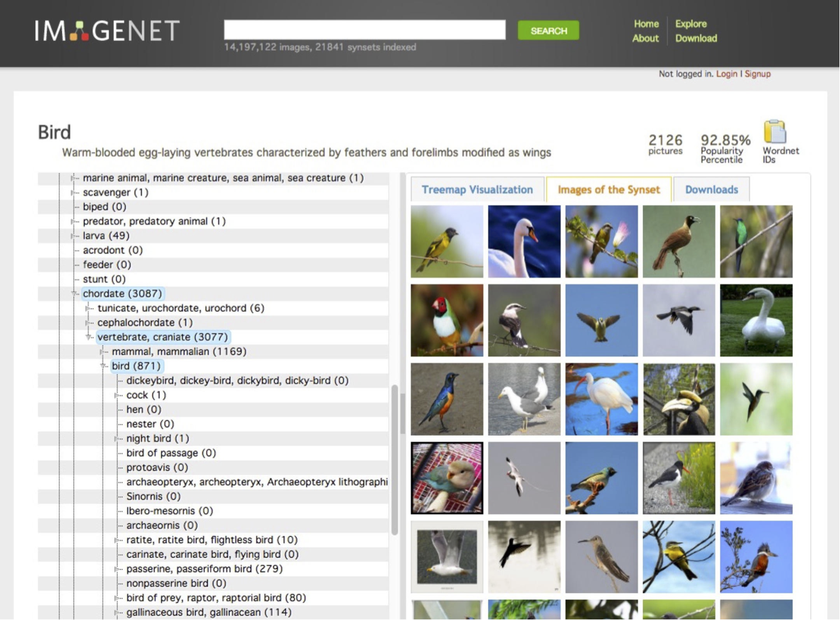Go to the Home page link
The height and width of the screenshot is (620, 840).
pyautogui.click(x=646, y=24)
